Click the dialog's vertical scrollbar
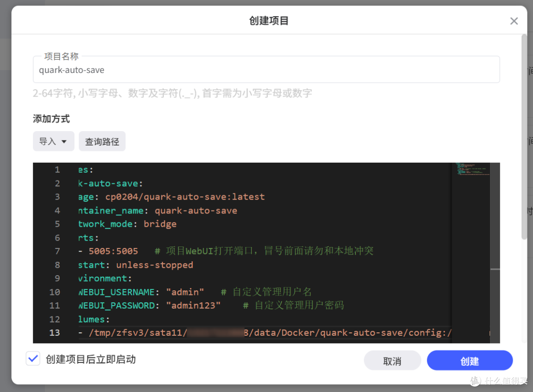Screen dimensions: 533x392 (x=524, y=138)
